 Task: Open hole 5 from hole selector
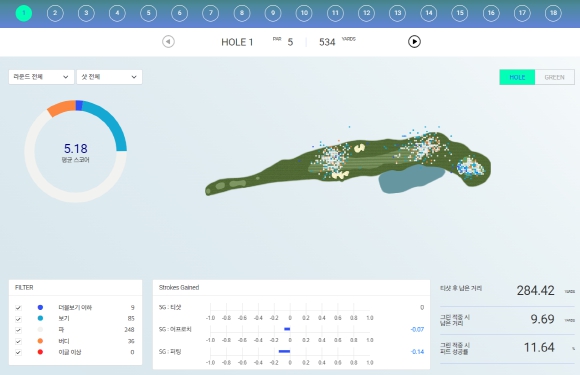[148, 13]
